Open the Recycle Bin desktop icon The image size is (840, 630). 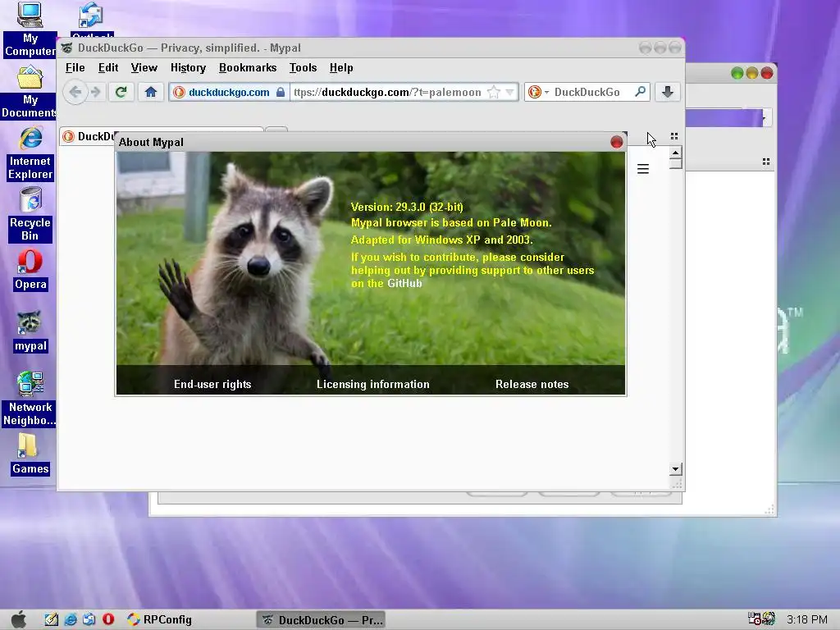pos(30,215)
